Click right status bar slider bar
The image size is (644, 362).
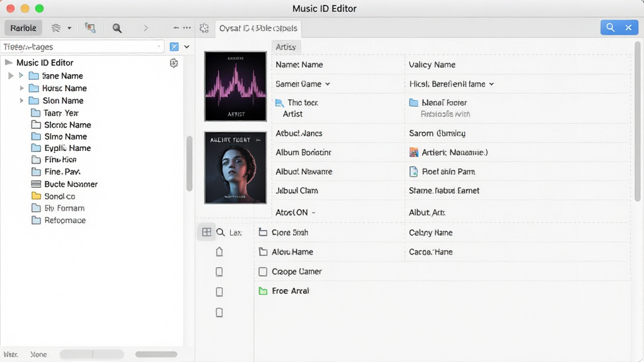(x=156, y=354)
